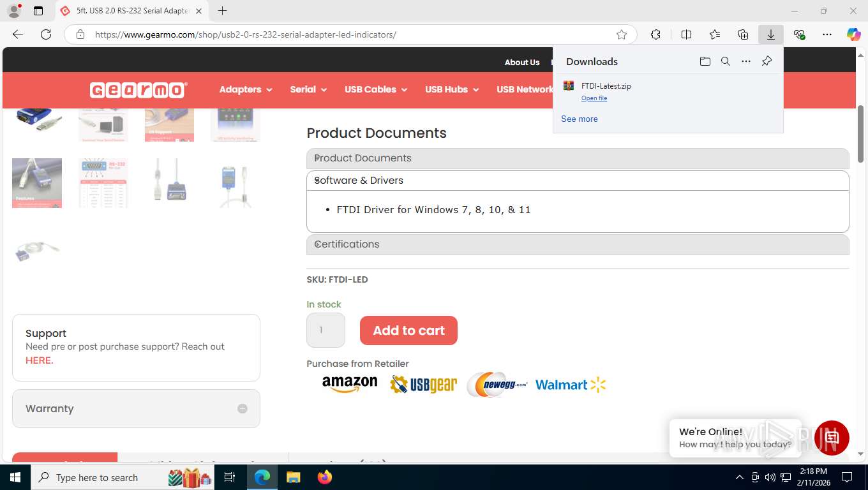Click the Windows taskbar search box
Image resolution: width=868 pixels, height=490 pixels.
pos(123,477)
